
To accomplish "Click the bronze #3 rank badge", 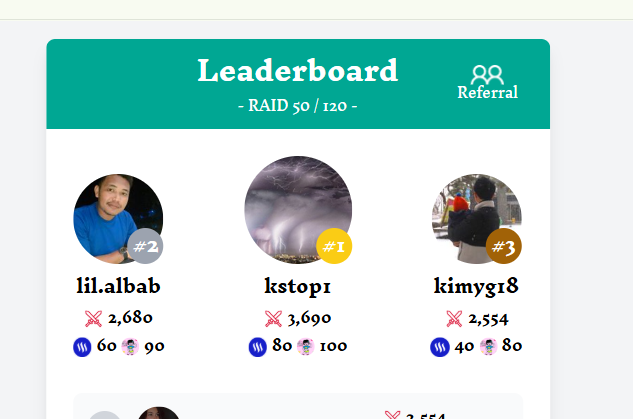I will 503,247.
